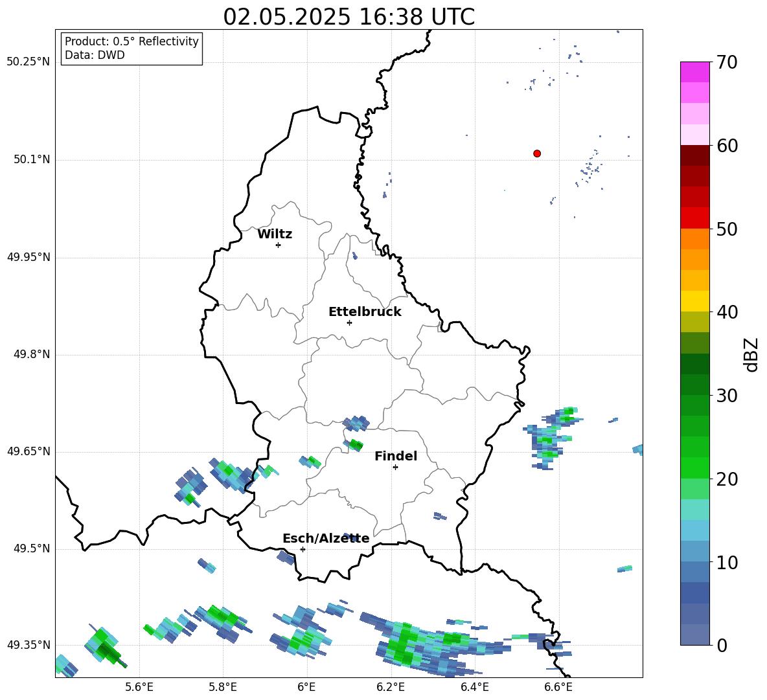Click the Wiltz city label

(275, 234)
